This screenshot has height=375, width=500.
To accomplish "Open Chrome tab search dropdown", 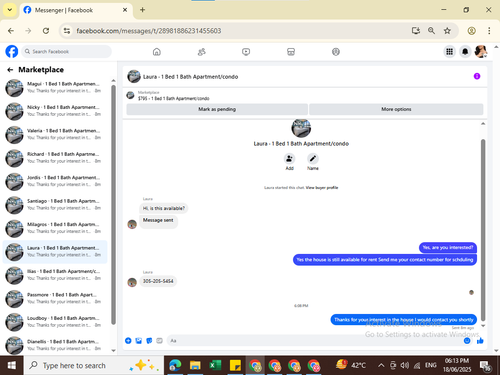I will click(10, 10).
